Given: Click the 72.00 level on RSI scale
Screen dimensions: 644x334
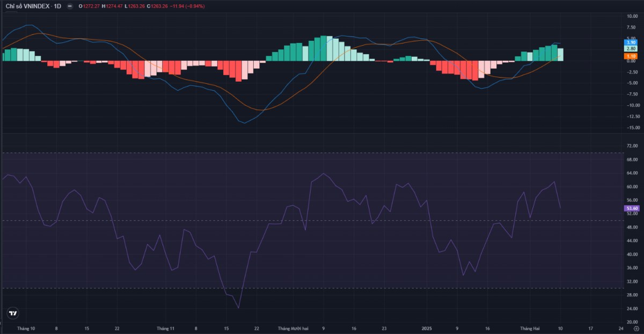Looking at the screenshot, I should coord(632,146).
